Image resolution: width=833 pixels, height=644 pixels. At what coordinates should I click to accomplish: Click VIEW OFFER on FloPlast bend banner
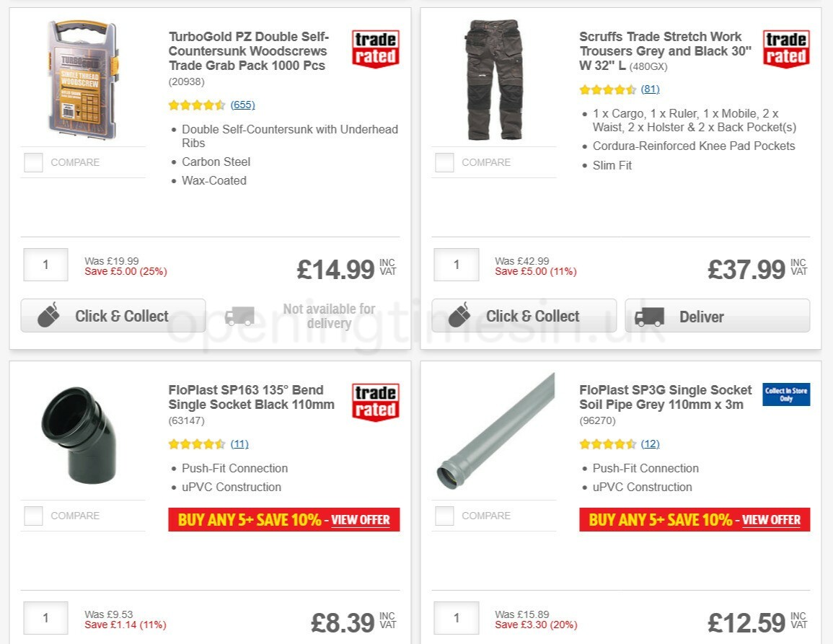(361, 520)
